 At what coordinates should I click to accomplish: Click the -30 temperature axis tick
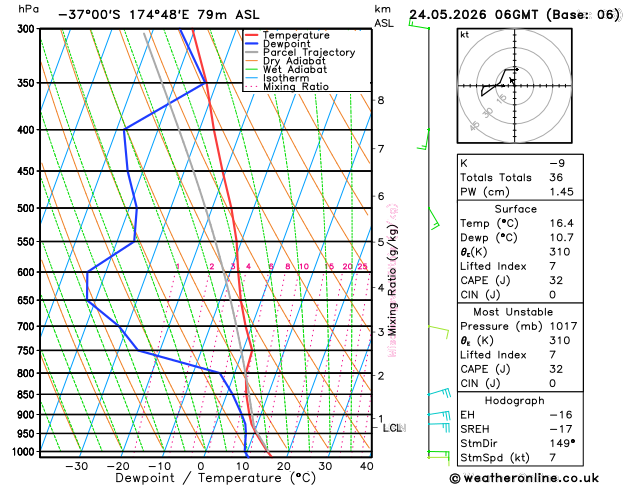coord(76,466)
